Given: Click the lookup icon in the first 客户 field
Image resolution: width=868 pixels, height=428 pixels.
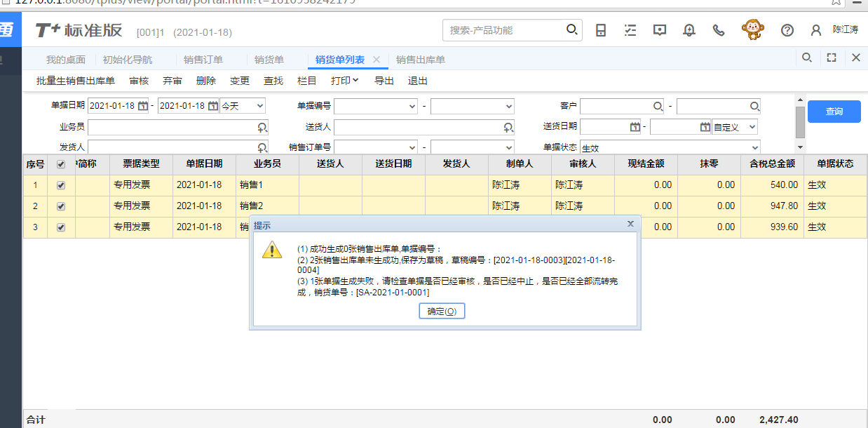Looking at the screenshot, I should coord(658,106).
